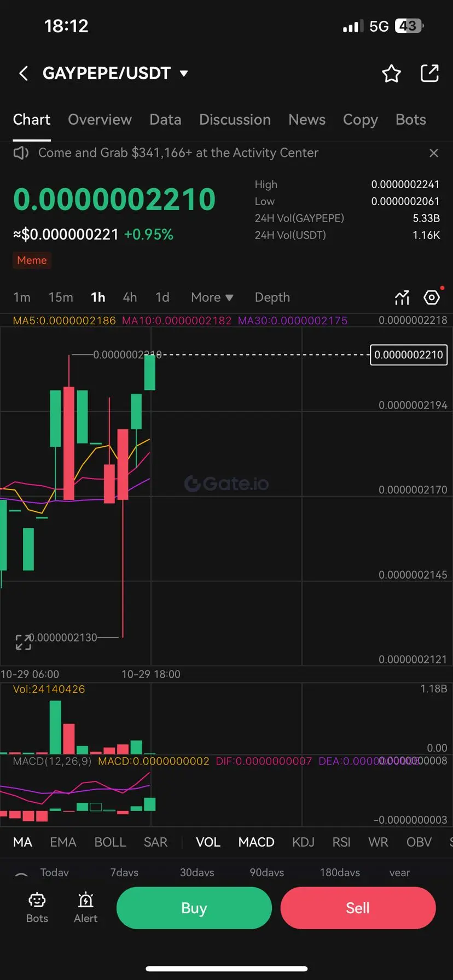
Task: Select the 4h timeframe
Action: (130, 297)
